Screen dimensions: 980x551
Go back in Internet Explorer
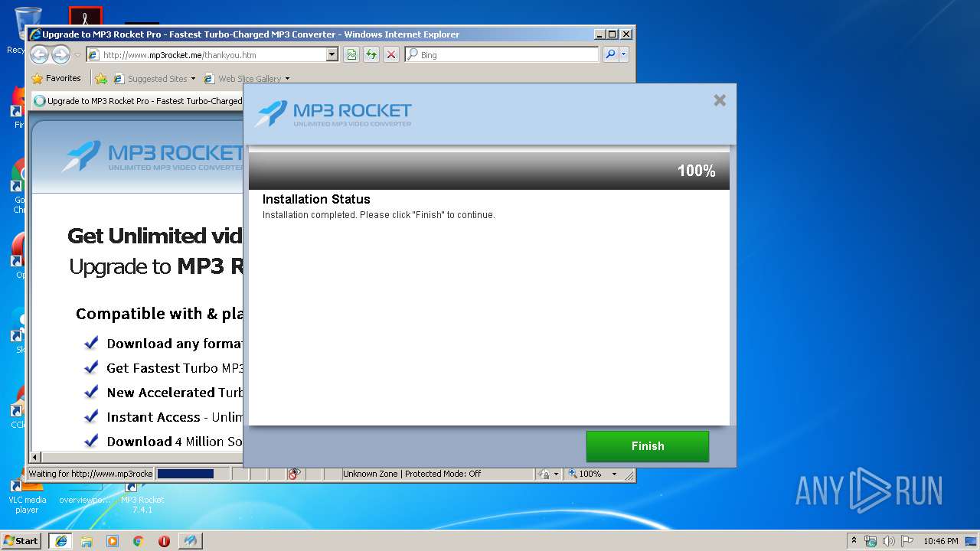click(x=39, y=54)
